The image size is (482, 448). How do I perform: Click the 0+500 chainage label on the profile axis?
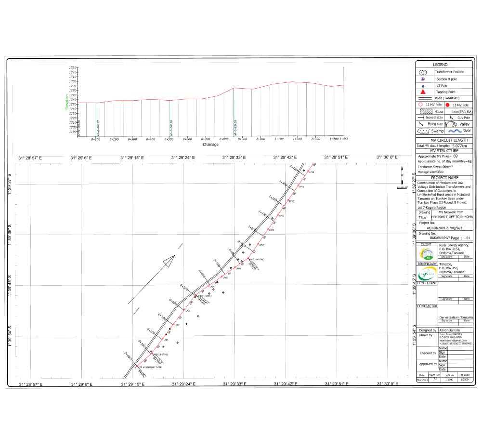169,139
